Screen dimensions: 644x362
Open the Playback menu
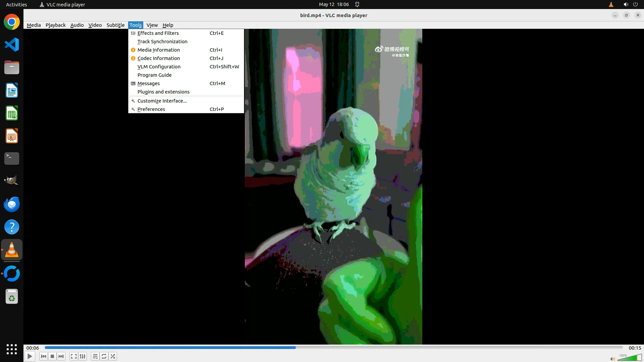55,25
